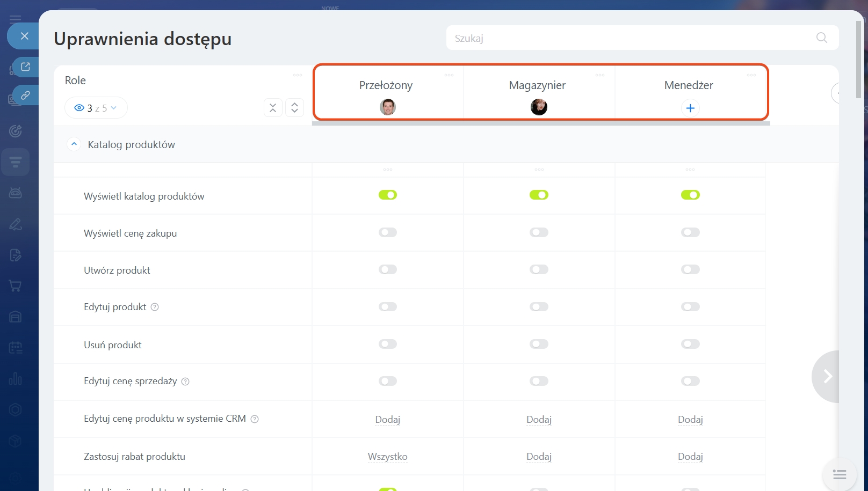Close the access permissions panel

pyautogui.click(x=24, y=36)
